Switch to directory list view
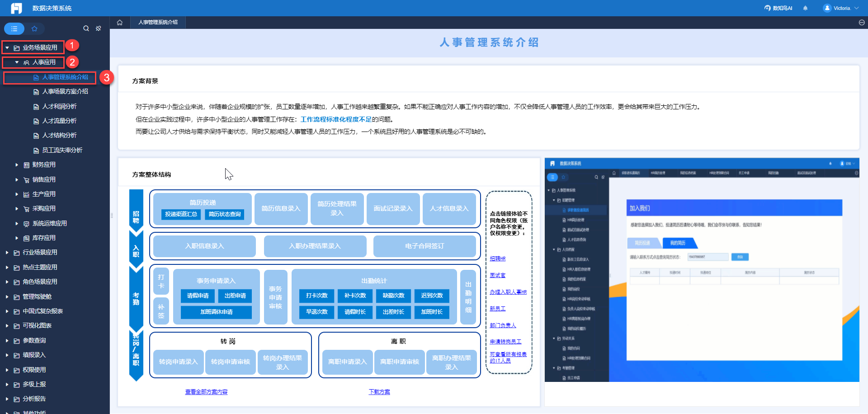This screenshot has height=414, width=868. click(14, 28)
